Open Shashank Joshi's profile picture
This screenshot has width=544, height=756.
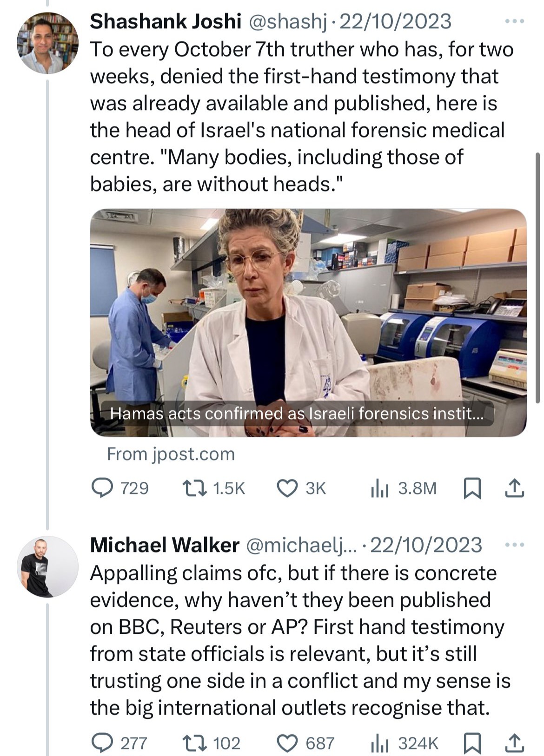click(47, 43)
